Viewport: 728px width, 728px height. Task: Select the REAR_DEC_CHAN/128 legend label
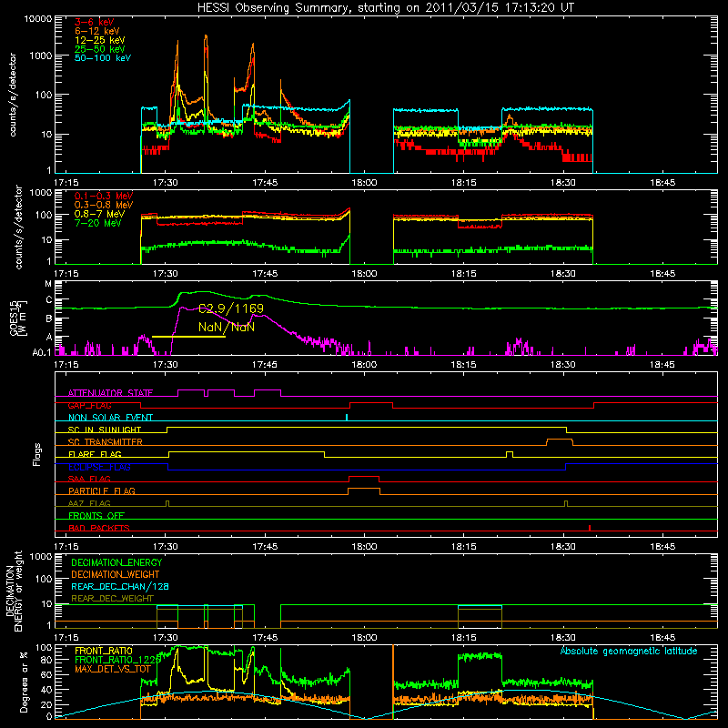tap(120, 587)
